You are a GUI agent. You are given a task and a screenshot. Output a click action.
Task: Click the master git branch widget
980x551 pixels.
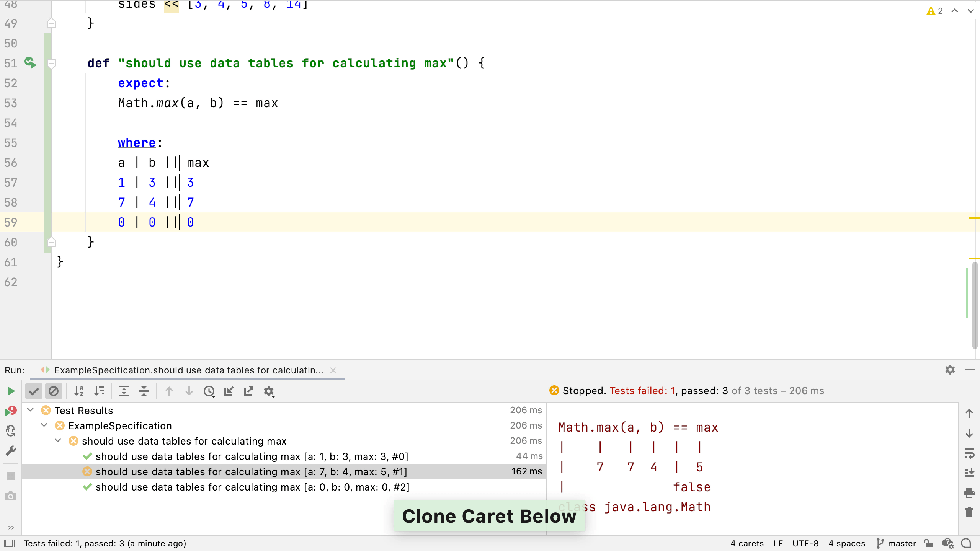click(x=897, y=543)
